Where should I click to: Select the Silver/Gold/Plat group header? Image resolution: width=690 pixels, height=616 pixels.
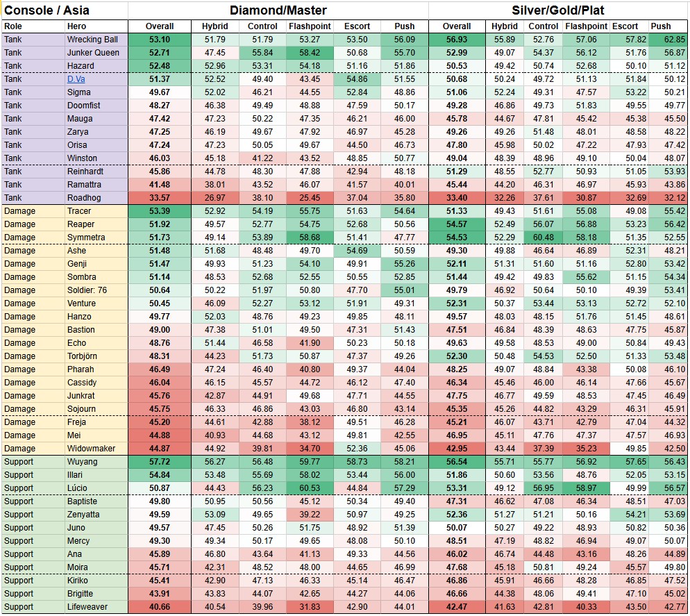[558, 10]
